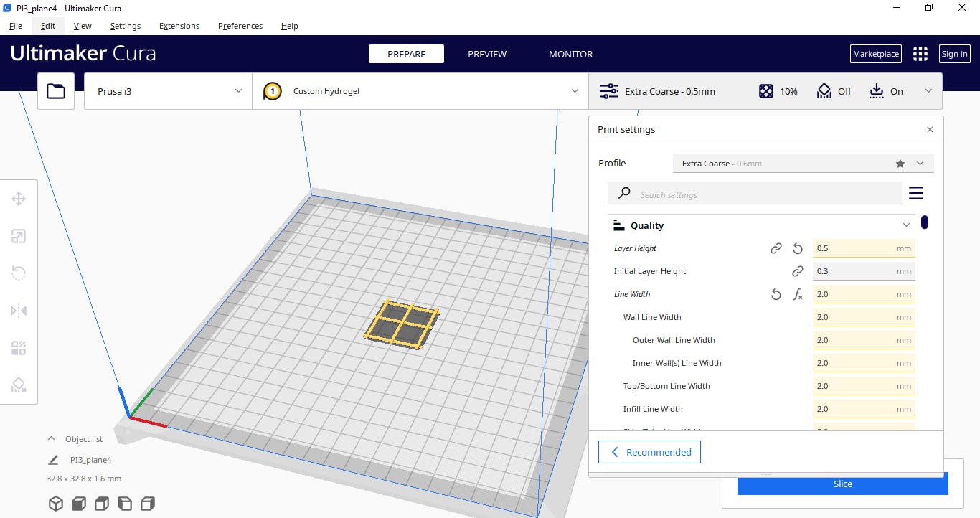The width and height of the screenshot is (980, 518).
Task: Click the link icon for Initial Layer Height
Action: tap(798, 271)
